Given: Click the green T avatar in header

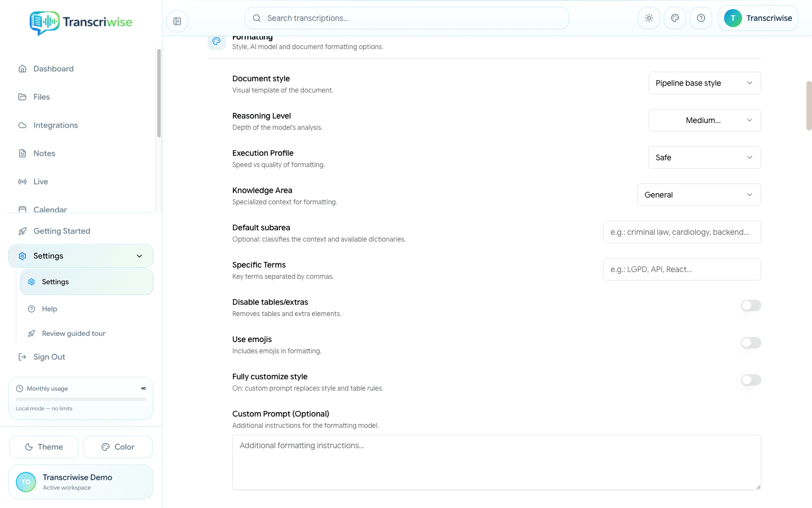Looking at the screenshot, I should (733, 18).
